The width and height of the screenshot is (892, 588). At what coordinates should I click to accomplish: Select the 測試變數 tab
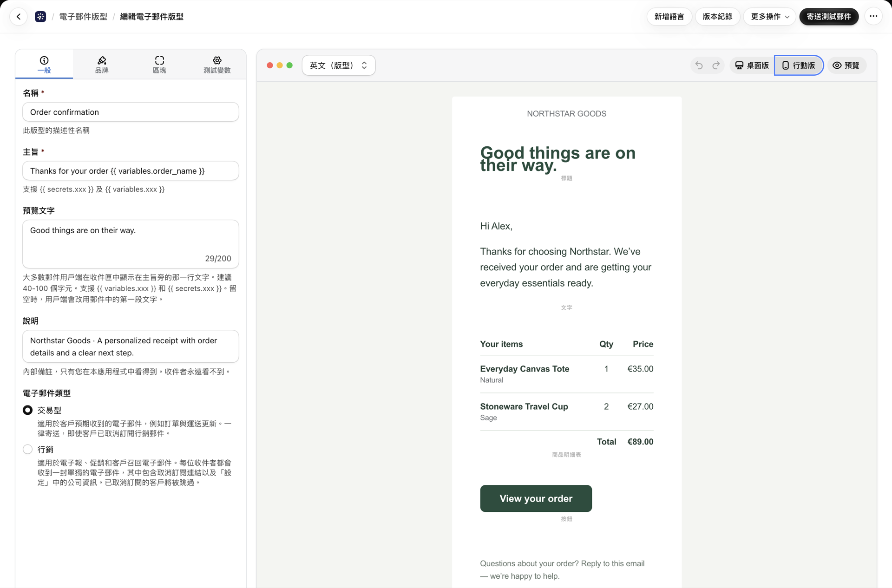click(217, 65)
